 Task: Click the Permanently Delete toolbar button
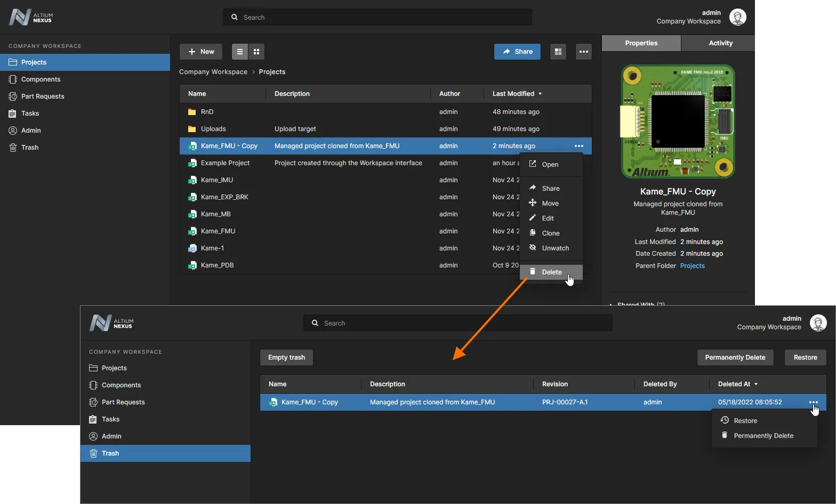click(735, 357)
